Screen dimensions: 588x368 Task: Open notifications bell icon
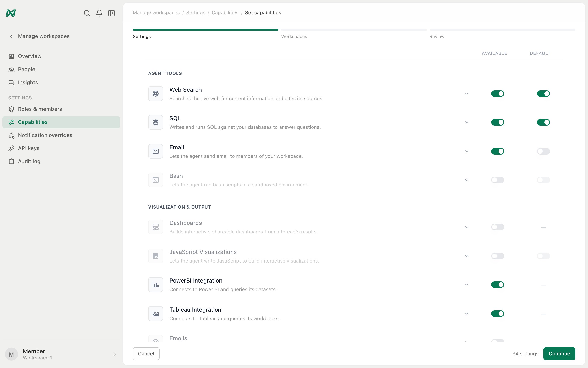(99, 13)
